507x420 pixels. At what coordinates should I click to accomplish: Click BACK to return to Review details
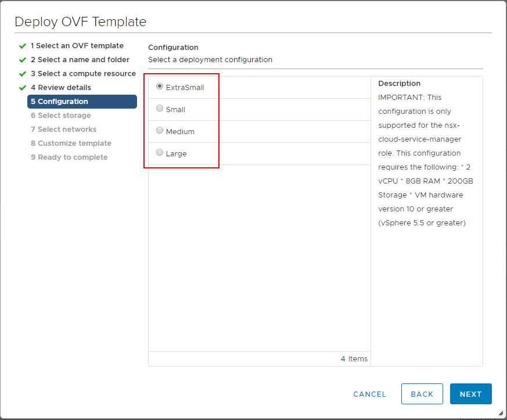422,394
